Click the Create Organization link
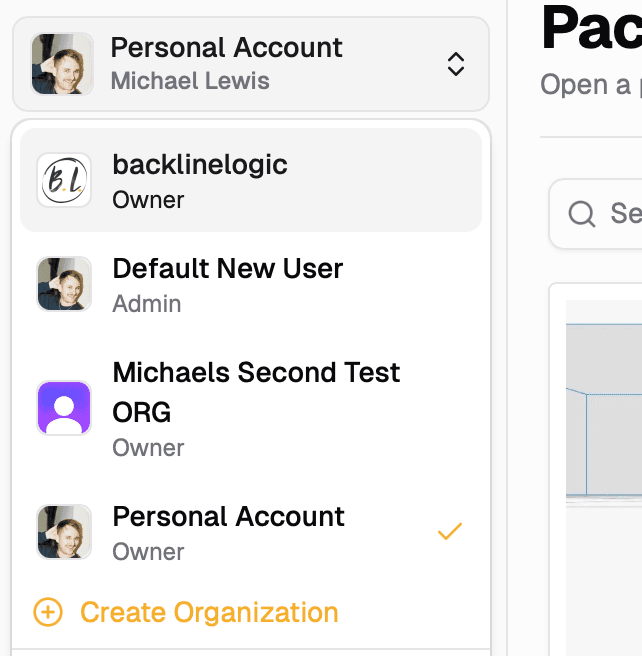642x656 pixels. 209,612
